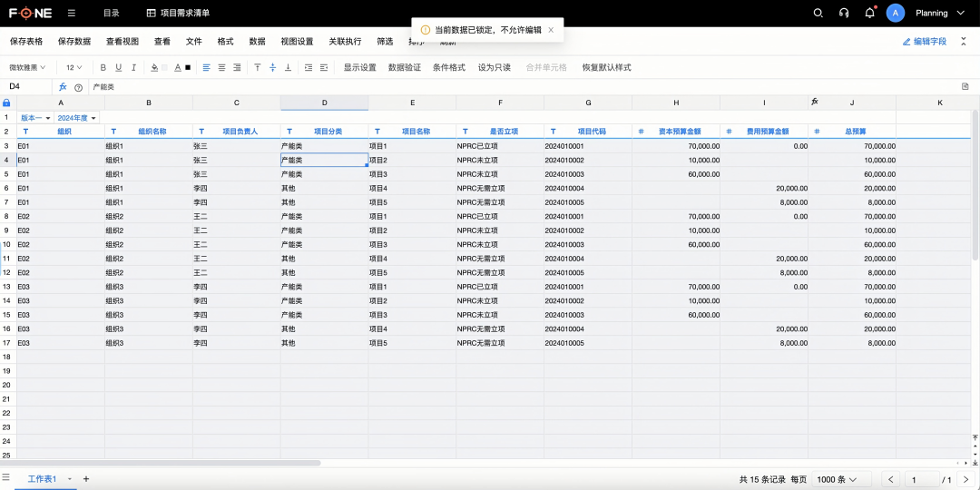Click the page number input field

(x=923, y=479)
